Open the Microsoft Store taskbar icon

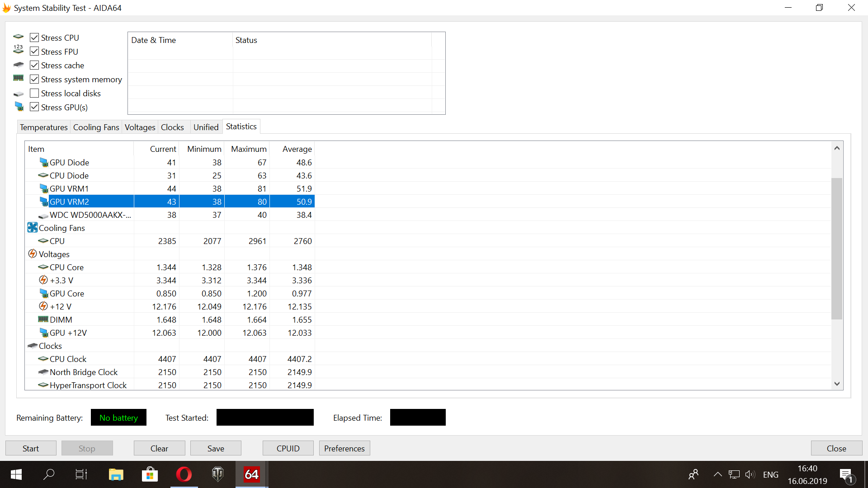[x=150, y=474]
